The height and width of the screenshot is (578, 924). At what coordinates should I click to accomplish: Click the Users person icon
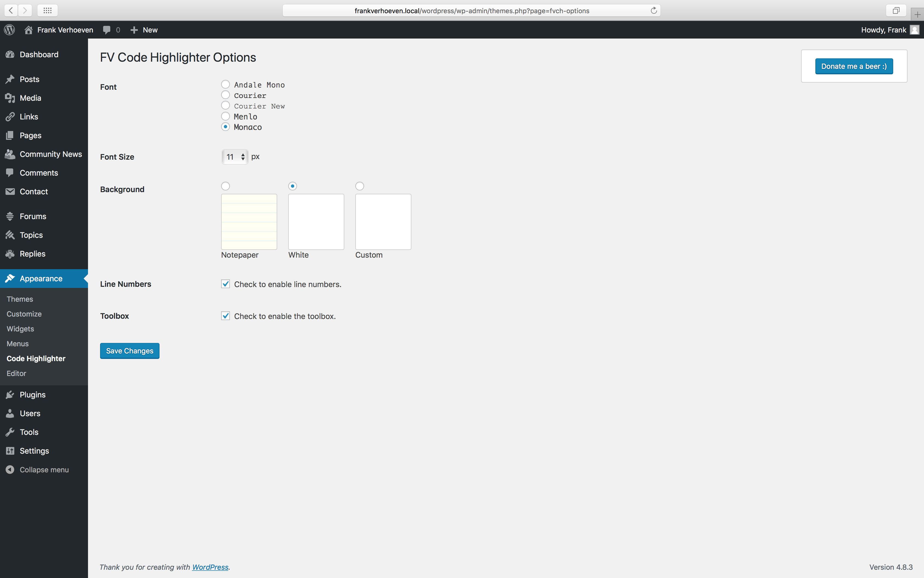(x=10, y=414)
